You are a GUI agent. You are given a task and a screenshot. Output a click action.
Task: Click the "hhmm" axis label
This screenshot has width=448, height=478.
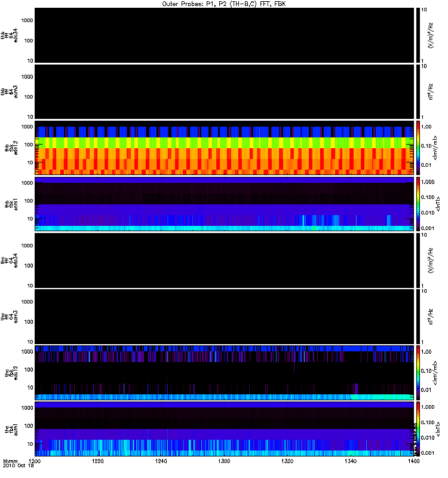point(10,461)
